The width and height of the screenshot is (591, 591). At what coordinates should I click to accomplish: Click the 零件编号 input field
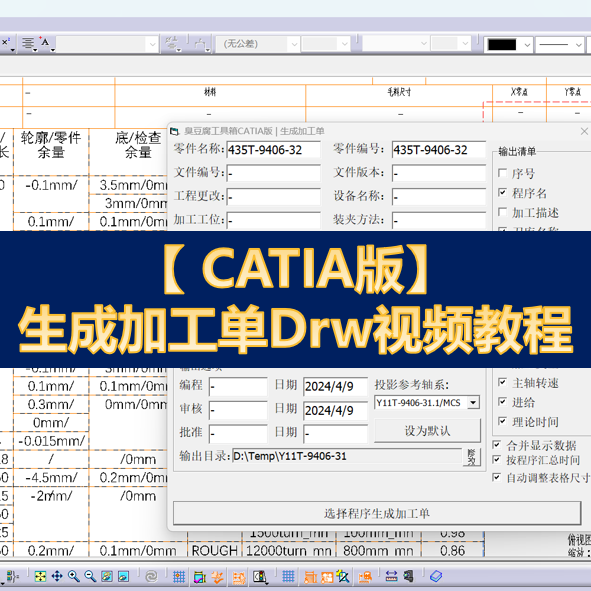pos(439,150)
